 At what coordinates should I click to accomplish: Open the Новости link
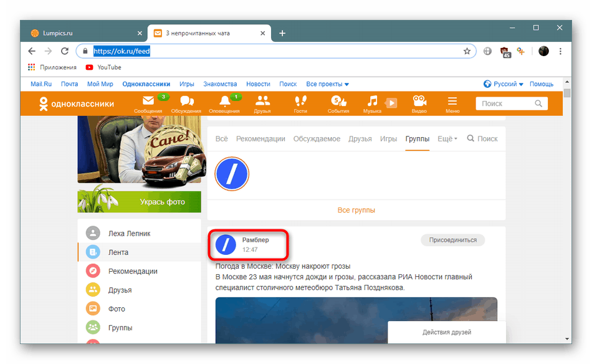258,84
